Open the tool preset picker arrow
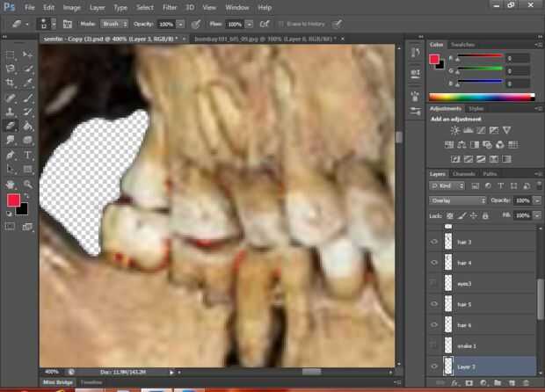Viewport: 545px width, 392px height. tap(27, 24)
